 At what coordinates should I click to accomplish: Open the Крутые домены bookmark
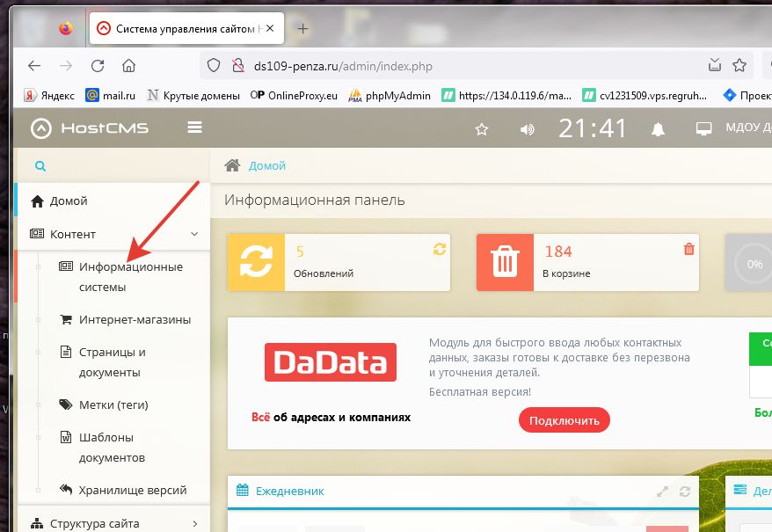click(193, 95)
